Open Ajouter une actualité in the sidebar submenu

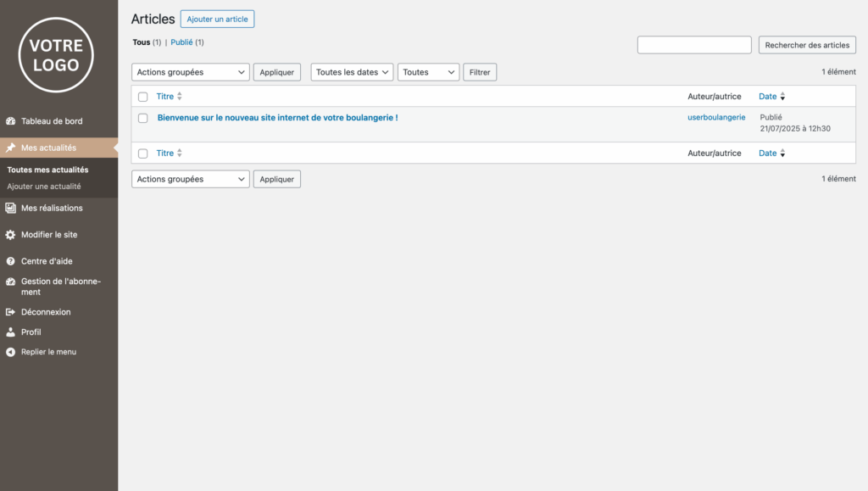pos(44,187)
